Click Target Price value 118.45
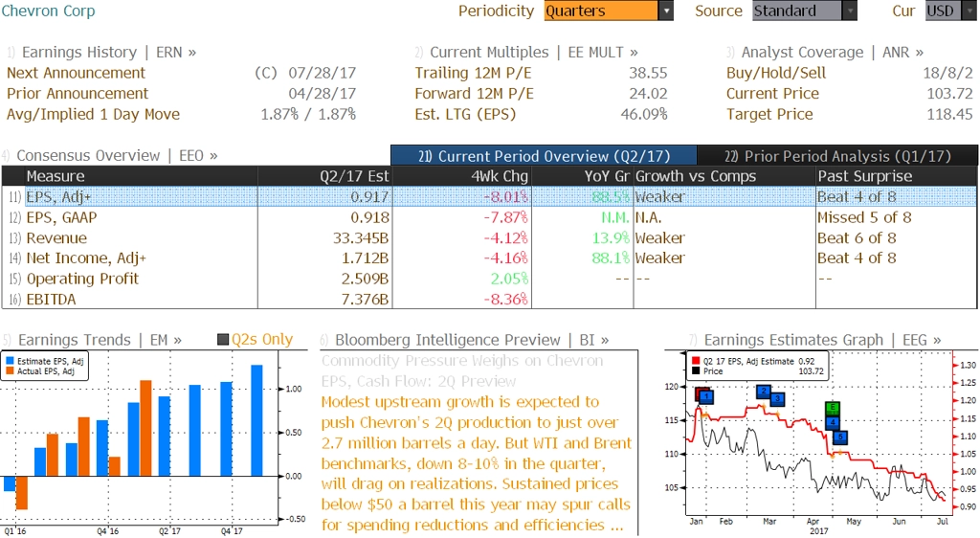The height and width of the screenshot is (538, 980). point(950,114)
